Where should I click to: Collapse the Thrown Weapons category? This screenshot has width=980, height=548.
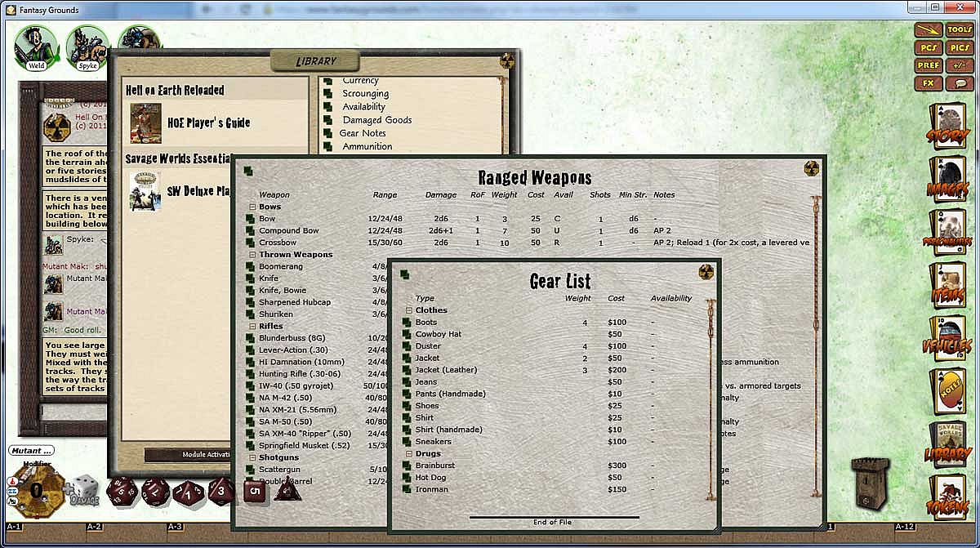[x=252, y=255]
